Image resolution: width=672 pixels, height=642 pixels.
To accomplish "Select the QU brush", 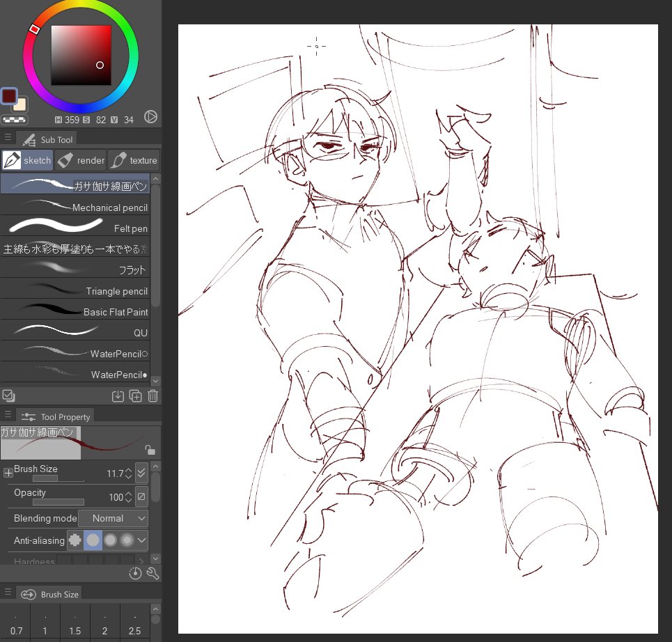I will (x=75, y=331).
